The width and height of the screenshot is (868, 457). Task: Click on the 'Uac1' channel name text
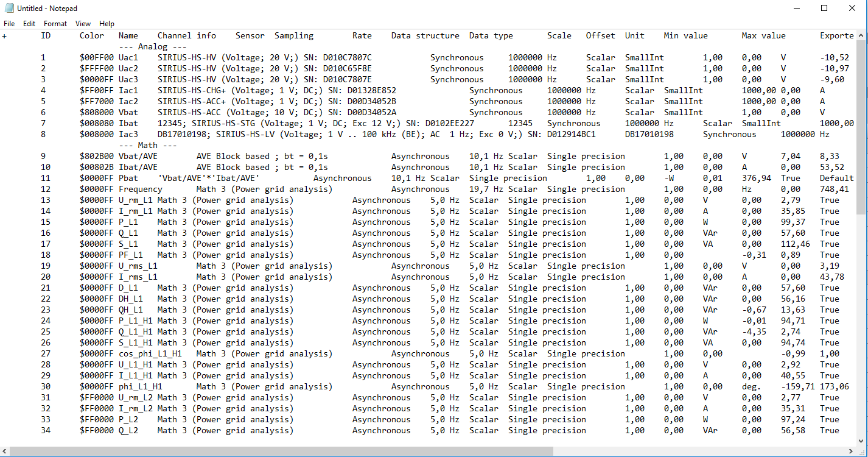click(128, 57)
